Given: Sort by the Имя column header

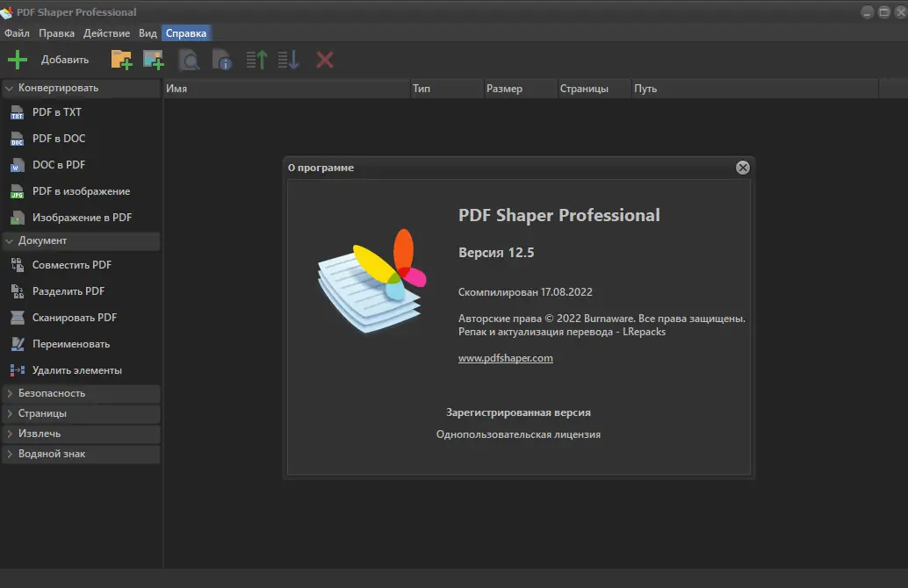Looking at the screenshot, I should [x=286, y=89].
